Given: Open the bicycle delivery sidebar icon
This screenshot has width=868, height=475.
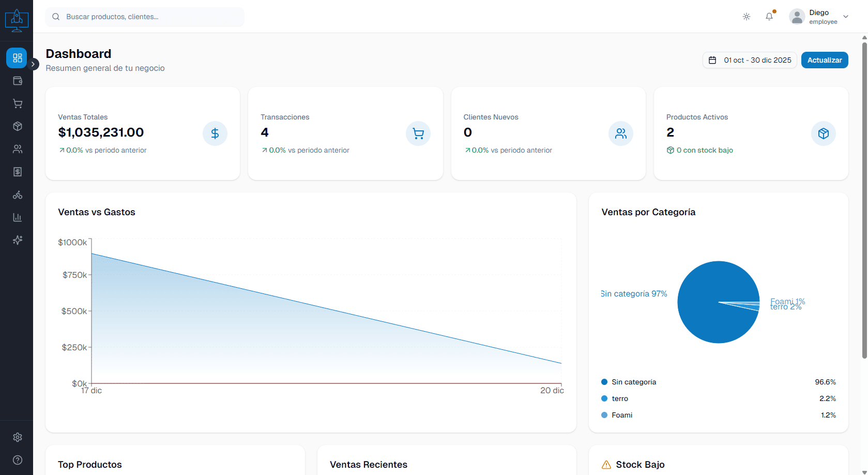Looking at the screenshot, I should (17, 195).
